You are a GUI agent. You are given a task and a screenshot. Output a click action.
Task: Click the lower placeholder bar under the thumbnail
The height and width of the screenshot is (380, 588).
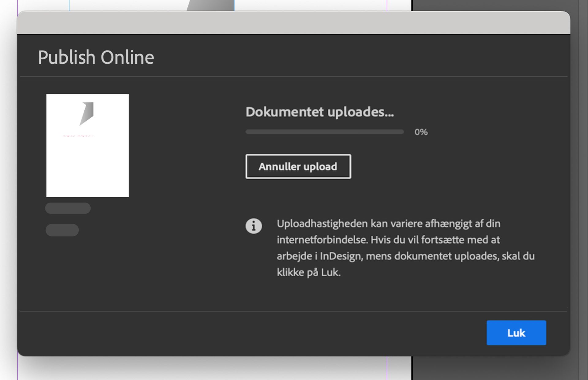pos(62,230)
